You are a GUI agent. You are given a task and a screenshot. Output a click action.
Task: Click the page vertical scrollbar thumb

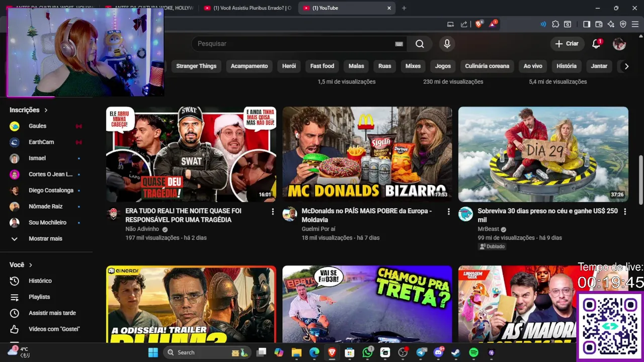tap(641, 180)
